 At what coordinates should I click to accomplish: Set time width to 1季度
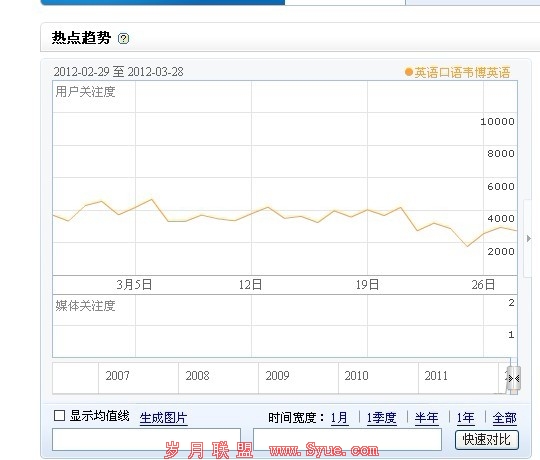click(x=381, y=418)
